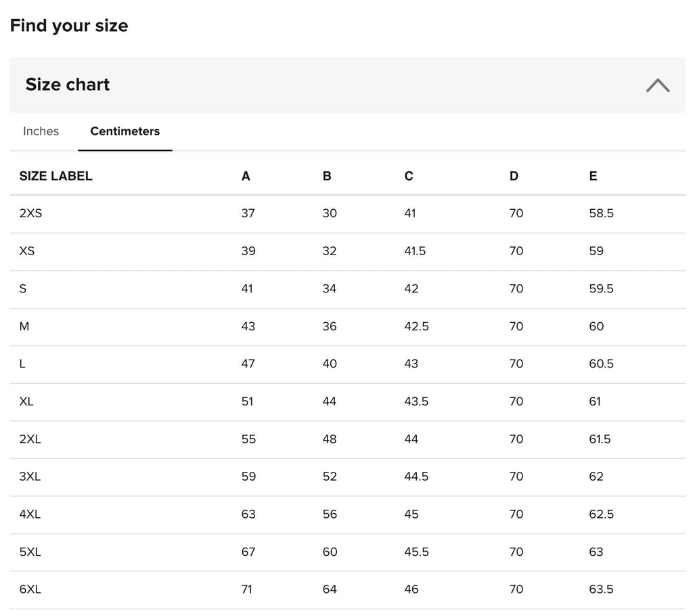Click value 58.5 in the 2XS row
This screenshot has height=616, width=693.
coord(601,213)
